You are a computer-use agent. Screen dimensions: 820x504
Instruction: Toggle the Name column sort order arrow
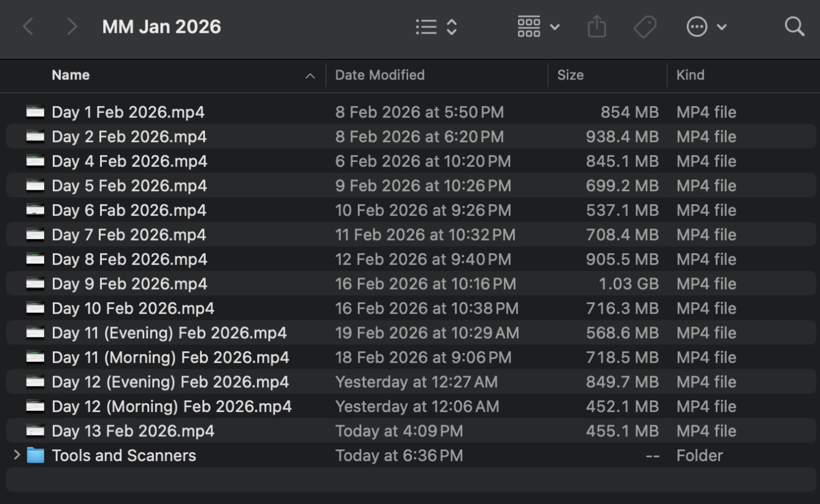tap(310, 76)
